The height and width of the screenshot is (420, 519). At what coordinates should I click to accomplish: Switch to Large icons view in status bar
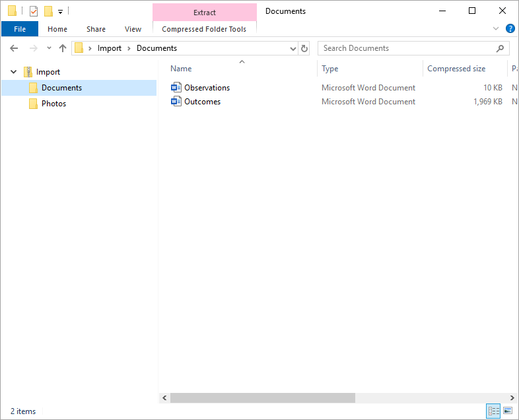coord(508,411)
